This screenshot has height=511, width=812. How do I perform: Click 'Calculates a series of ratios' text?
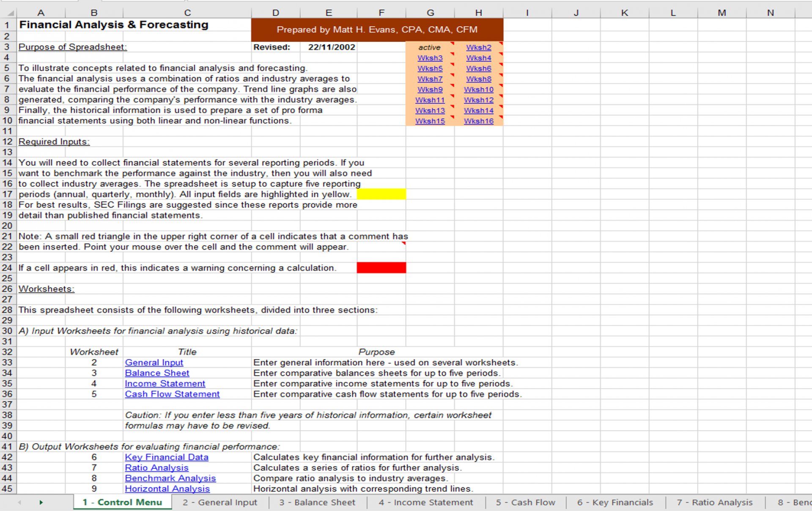point(357,468)
